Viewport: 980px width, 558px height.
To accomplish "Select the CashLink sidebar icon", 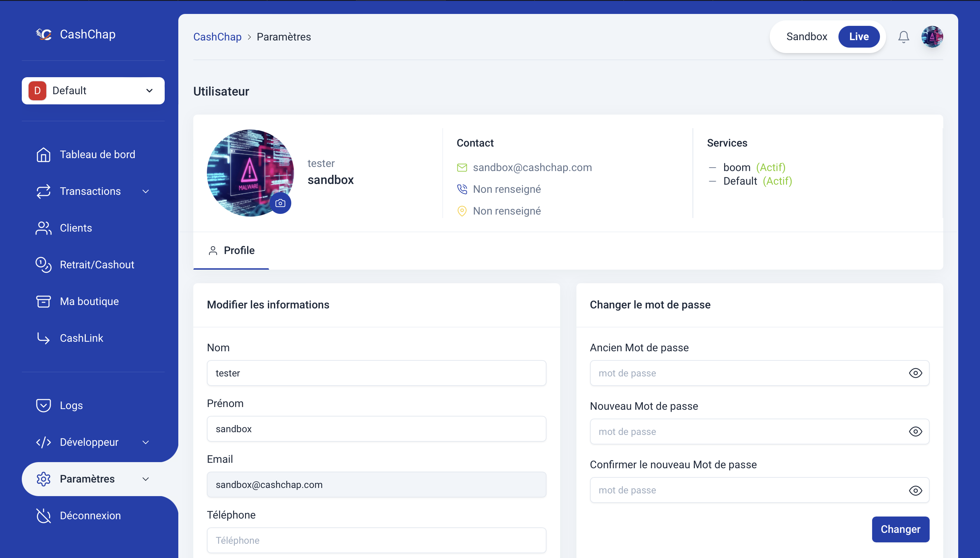I will pos(43,338).
